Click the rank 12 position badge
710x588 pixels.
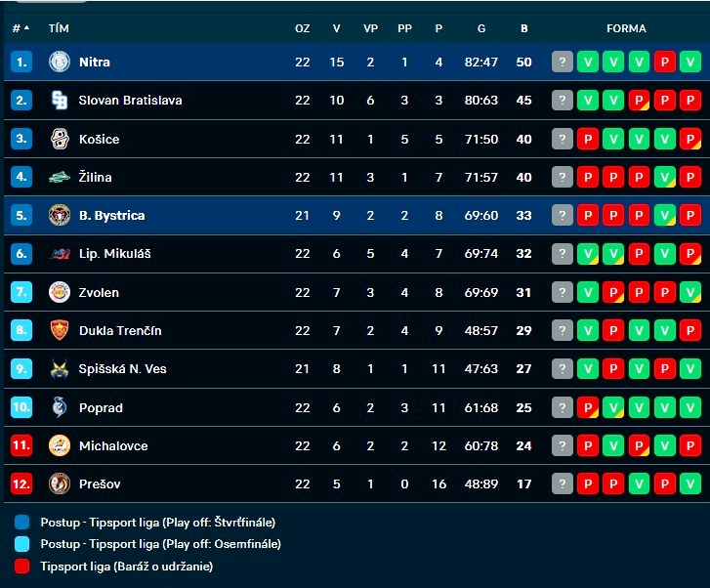[x=21, y=483]
